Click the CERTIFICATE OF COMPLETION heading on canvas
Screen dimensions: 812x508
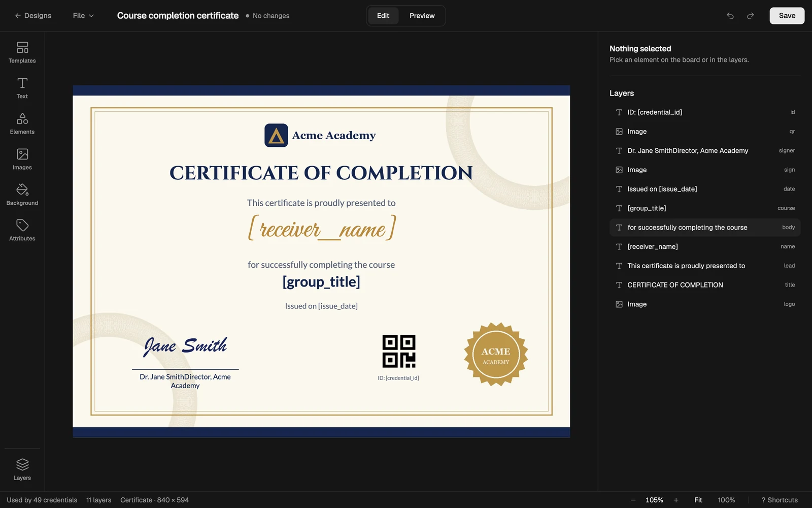click(321, 173)
